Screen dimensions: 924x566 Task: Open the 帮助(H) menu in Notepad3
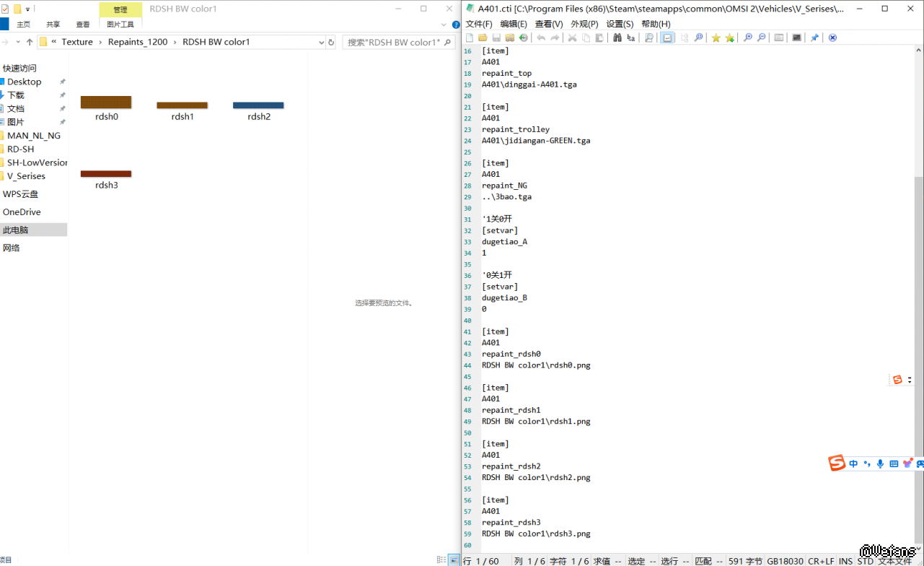(x=656, y=24)
